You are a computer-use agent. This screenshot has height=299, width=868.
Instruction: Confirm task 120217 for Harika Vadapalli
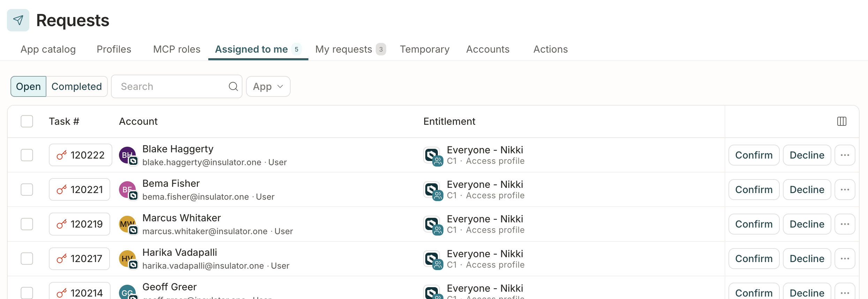point(754,259)
